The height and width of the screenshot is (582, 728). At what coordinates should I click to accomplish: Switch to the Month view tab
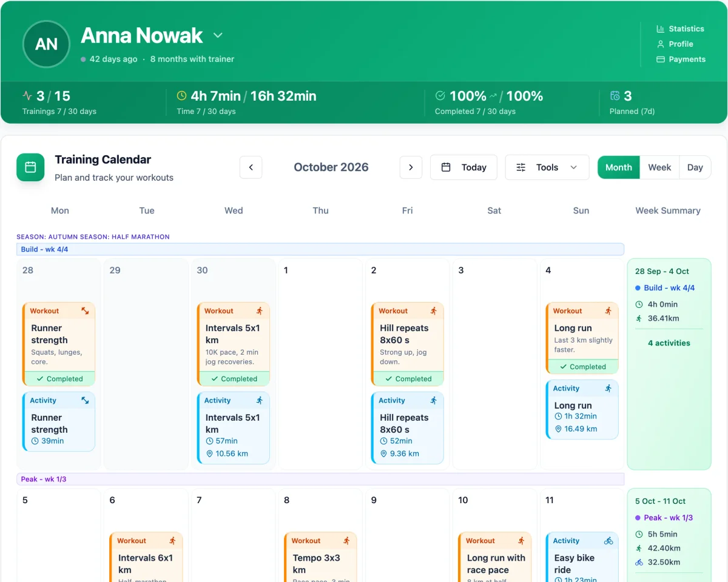coord(619,167)
